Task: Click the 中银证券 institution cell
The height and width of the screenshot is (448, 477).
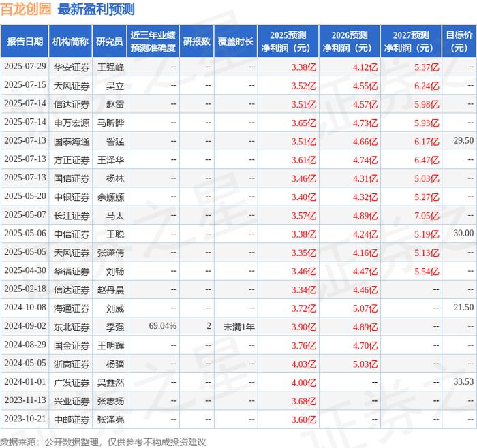Action: tap(72, 197)
